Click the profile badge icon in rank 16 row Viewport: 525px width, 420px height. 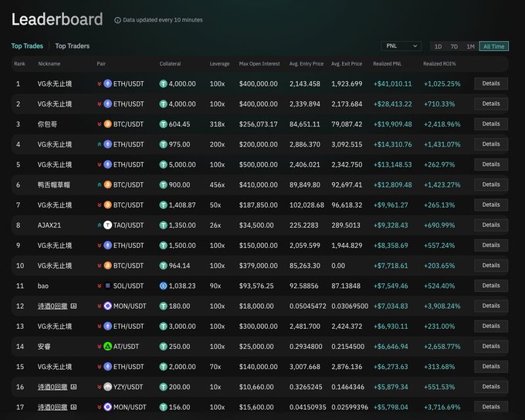coord(73,387)
